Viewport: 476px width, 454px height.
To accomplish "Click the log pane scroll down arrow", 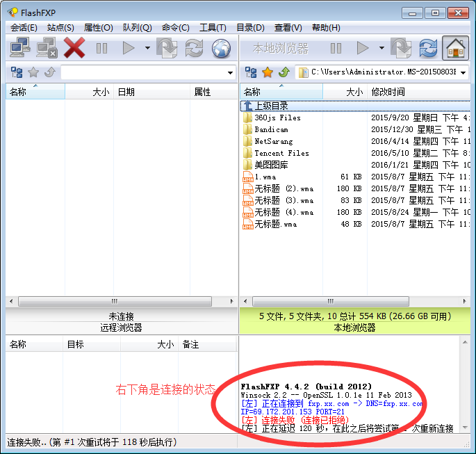I will pyautogui.click(x=465, y=428).
